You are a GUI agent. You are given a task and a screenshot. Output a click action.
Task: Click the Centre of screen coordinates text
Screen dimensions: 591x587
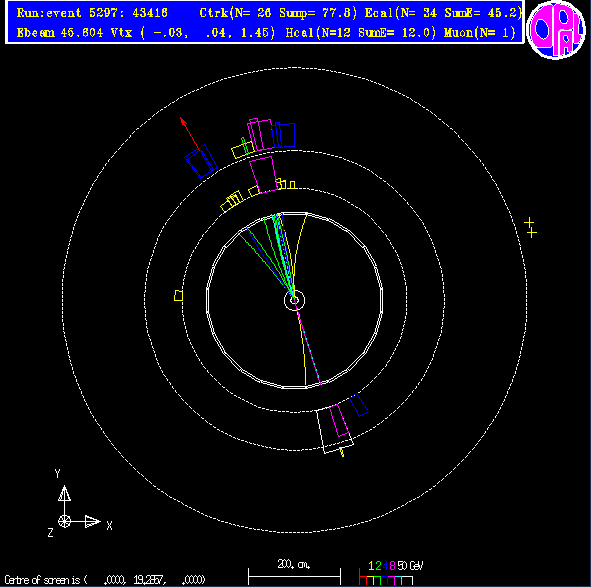105,579
